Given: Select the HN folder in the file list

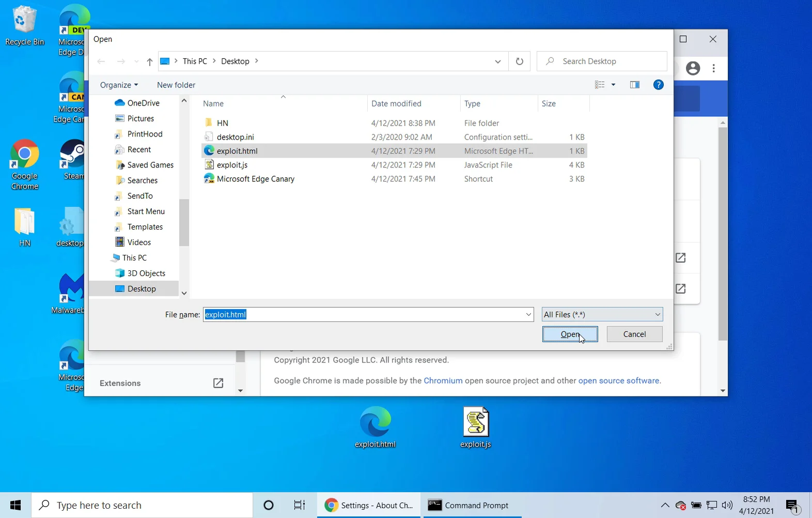Looking at the screenshot, I should pyautogui.click(x=395, y=123).
